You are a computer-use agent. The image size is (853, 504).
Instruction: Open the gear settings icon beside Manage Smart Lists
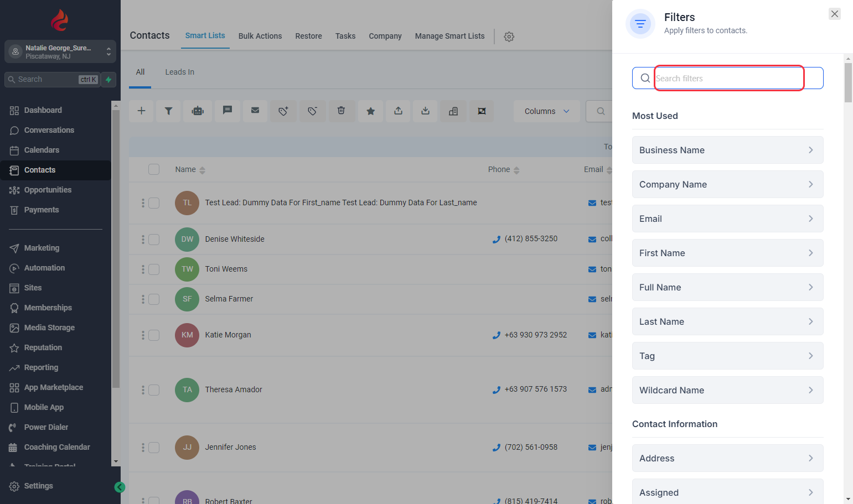pyautogui.click(x=509, y=37)
